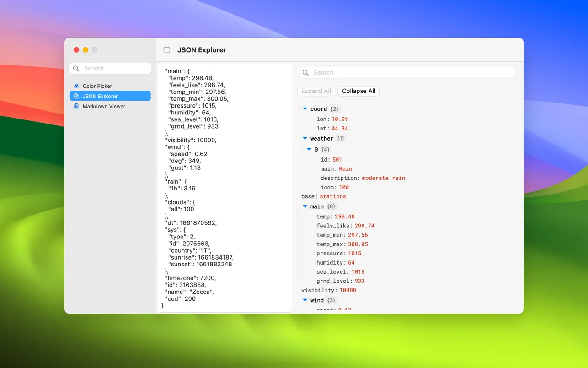This screenshot has width=588, height=368.
Task: Toggle the sidebar with the toolbar icon
Action: [x=167, y=50]
